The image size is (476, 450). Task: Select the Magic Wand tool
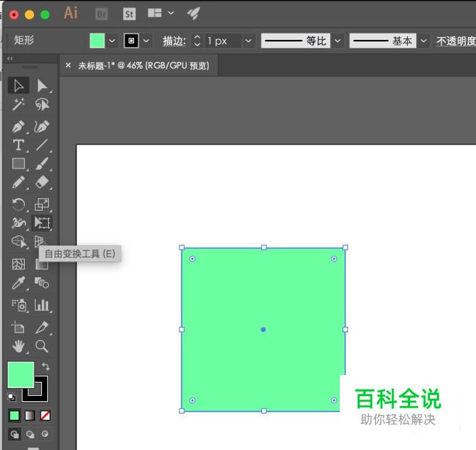19,105
